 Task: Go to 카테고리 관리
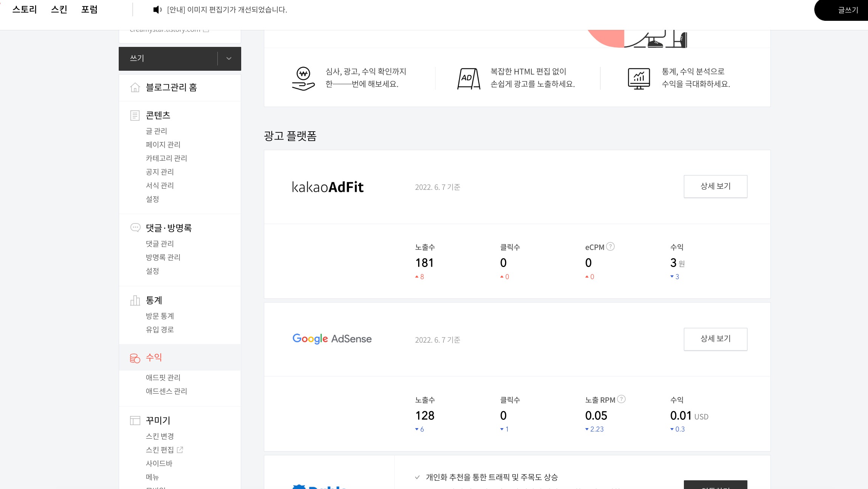[x=167, y=158]
